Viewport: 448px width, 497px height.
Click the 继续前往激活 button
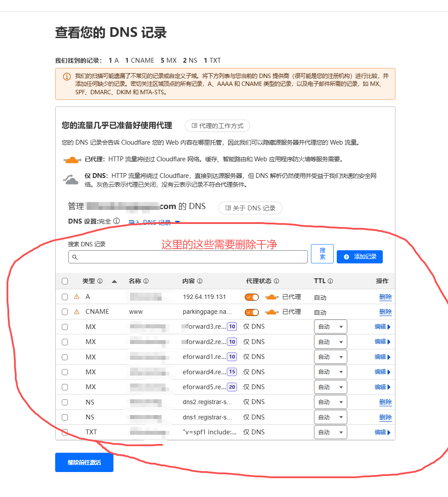tap(84, 462)
